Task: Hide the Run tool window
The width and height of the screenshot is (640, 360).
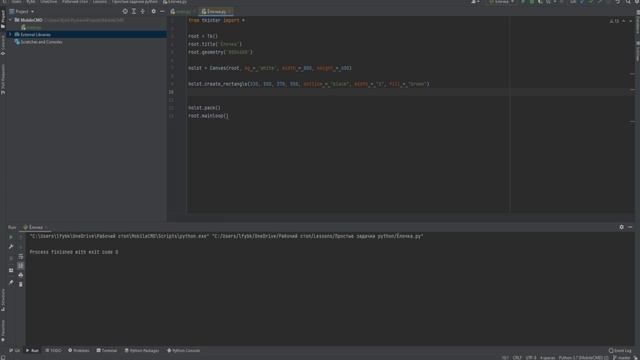Action: pyautogui.click(x=630, y=227)
